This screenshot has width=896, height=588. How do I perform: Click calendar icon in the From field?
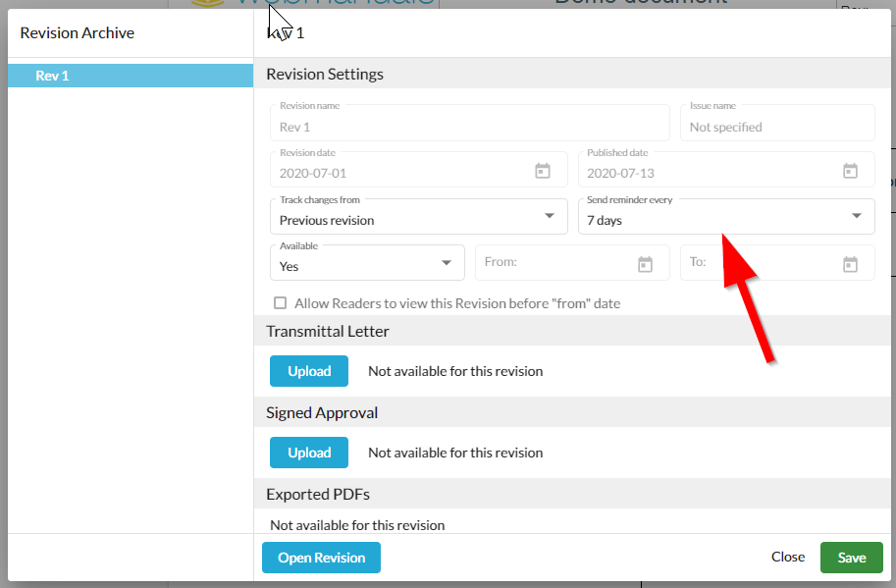click(x=645, y=264)
